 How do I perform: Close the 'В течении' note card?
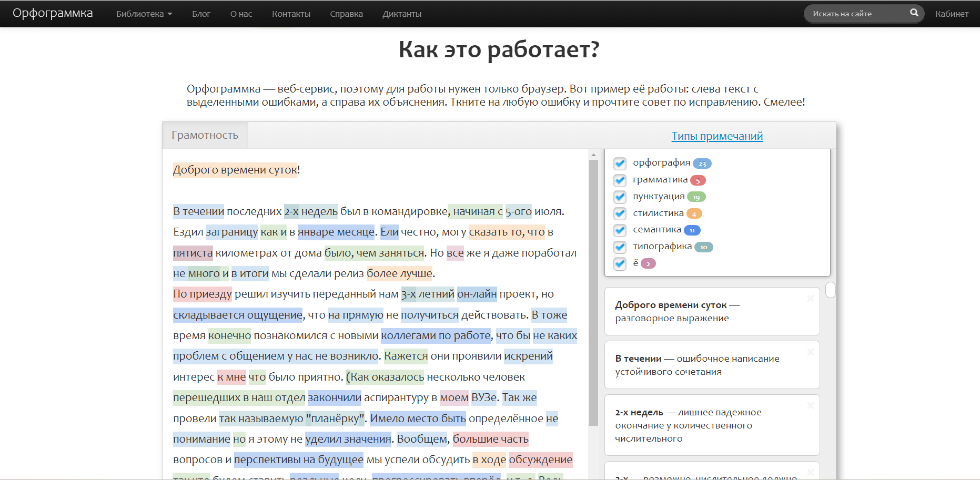(x=811, y=352)
